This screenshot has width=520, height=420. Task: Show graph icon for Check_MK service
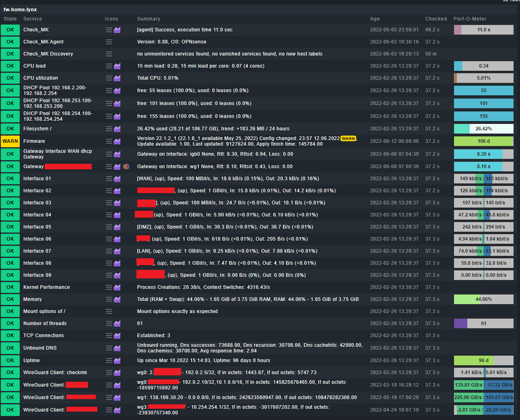coord(117,30)
